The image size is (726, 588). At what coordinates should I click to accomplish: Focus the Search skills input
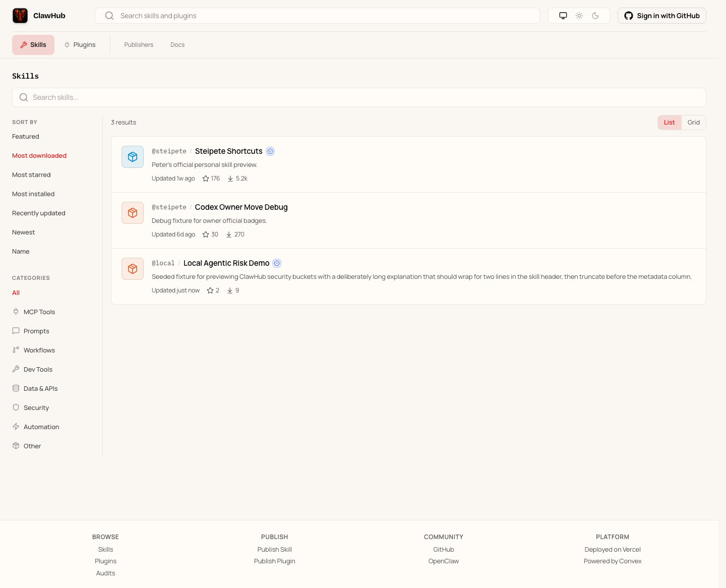[359, 97]
